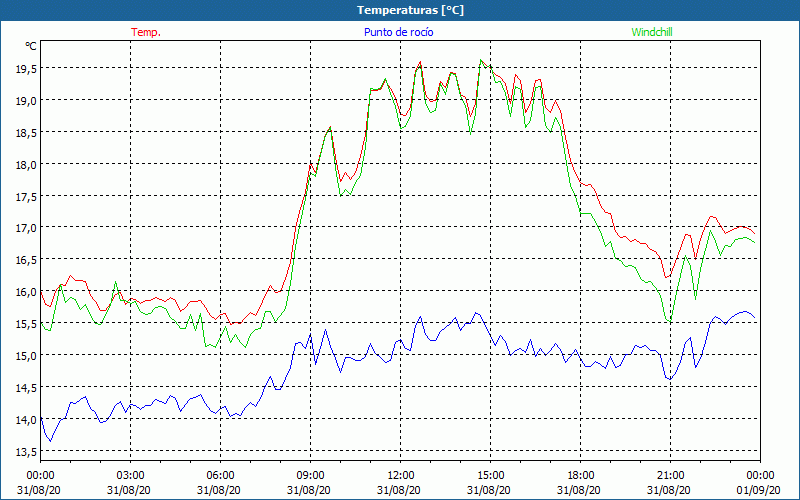This screenshot has height=500, width=800.
Task: Click the 16,5 y-axis value
Action: tap(26, 260)
